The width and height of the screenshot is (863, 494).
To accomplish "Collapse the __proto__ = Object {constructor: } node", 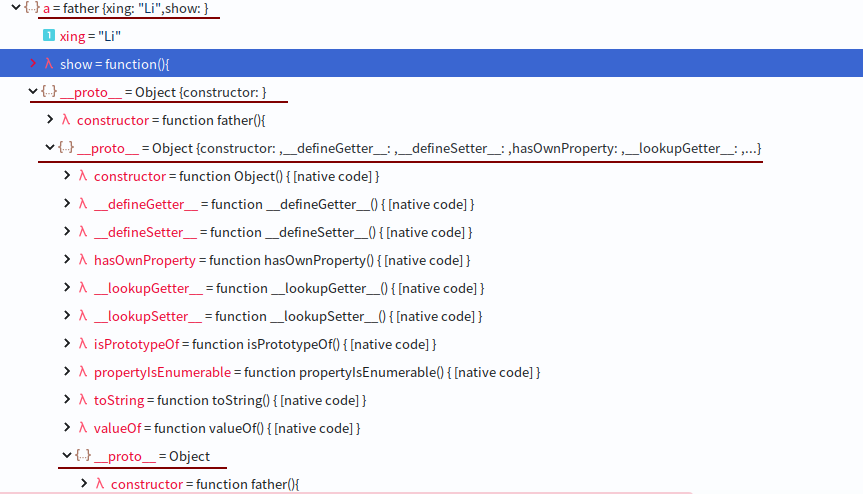I will point(33,92).
